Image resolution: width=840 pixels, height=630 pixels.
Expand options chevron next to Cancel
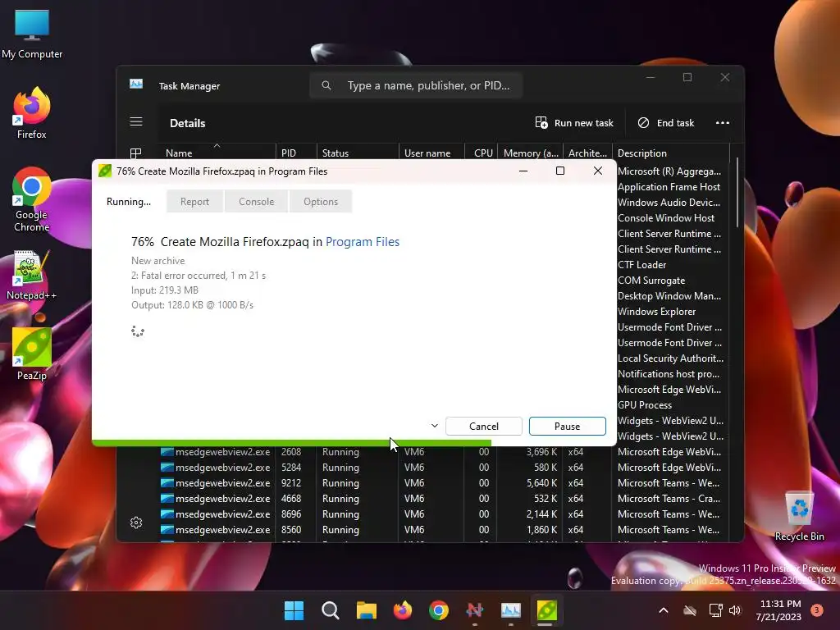click(435, 426)
